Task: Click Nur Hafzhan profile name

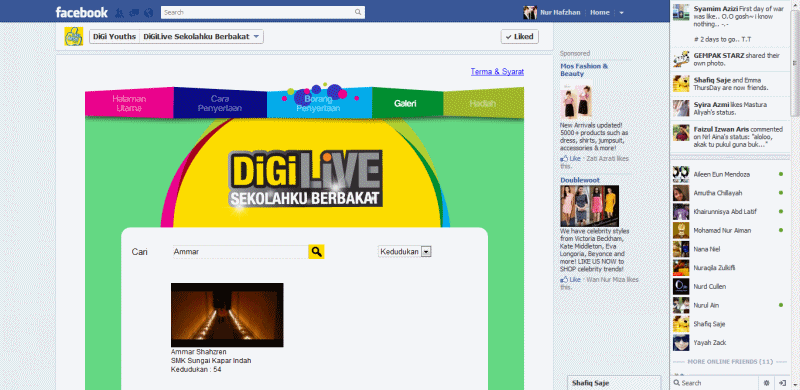Action: point(560,12)
